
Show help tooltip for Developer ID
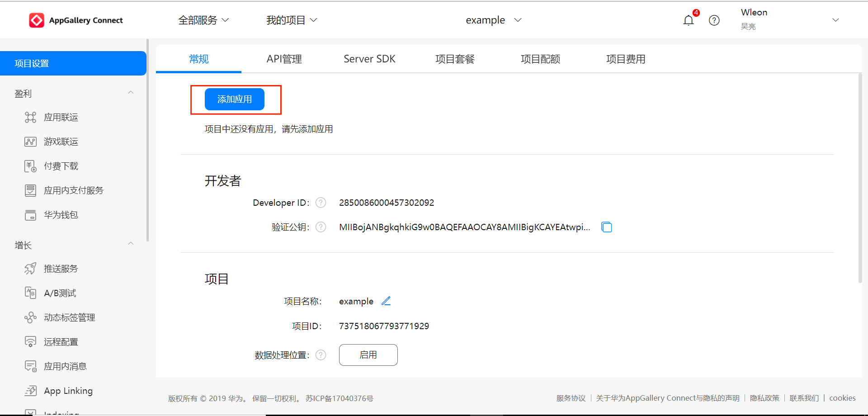click(321, 203)
